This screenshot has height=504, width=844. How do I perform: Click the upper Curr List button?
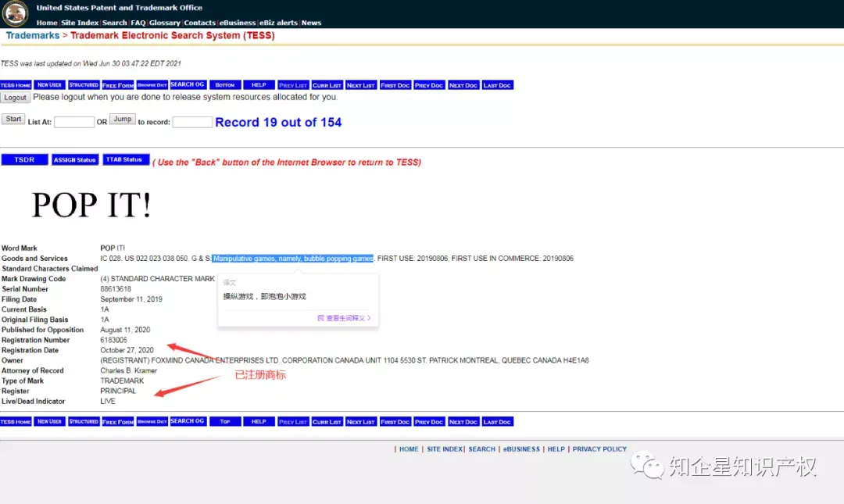pos(327,85)
